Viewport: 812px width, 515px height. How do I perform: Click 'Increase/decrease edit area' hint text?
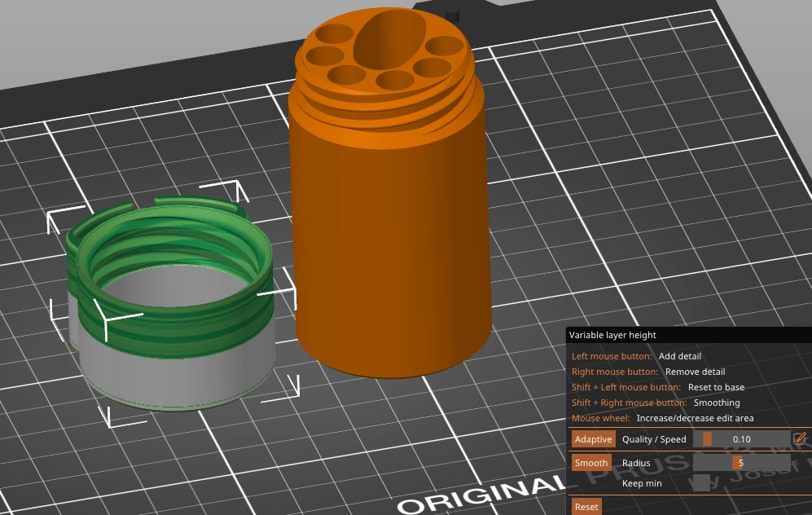[695, 418]
